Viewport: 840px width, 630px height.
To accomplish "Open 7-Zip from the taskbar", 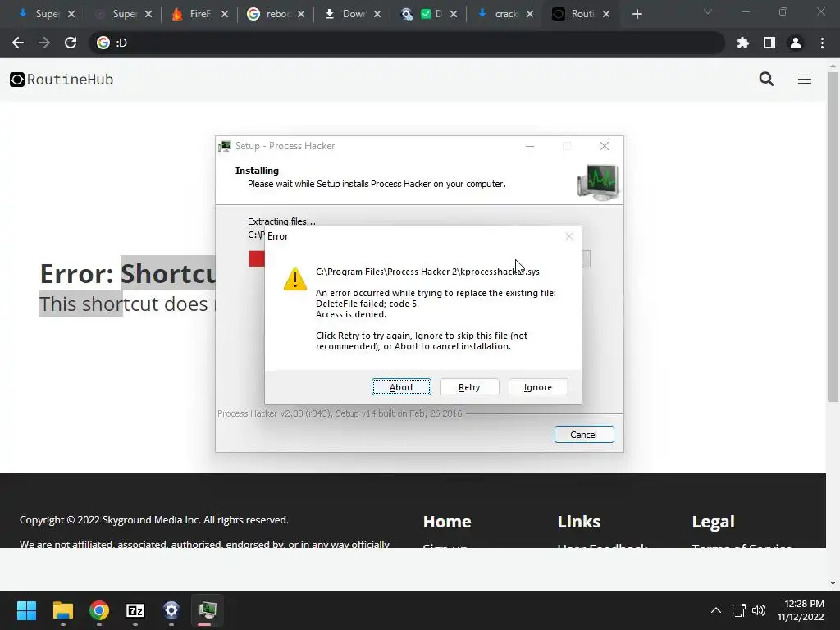I will tap(135, 610).
